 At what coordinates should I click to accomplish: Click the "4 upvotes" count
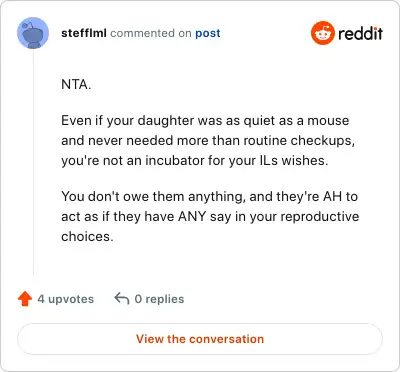point(66,299)
